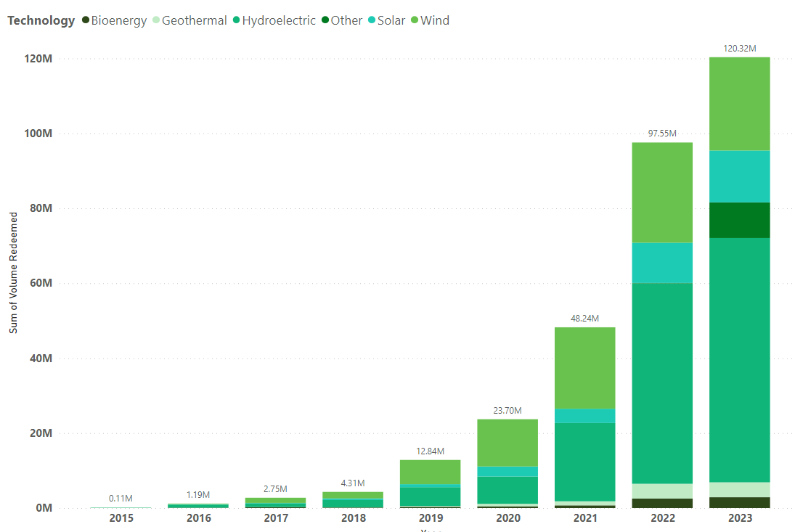Select the 2023 Wind bar segment
Screen dimensions: 795x532
(x=739, y=104)
